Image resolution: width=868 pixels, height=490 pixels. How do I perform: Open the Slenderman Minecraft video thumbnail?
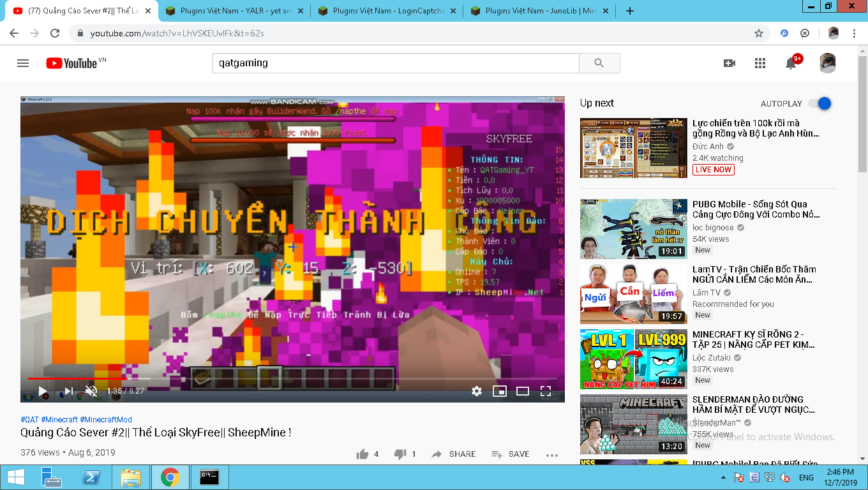click(634, 424)
